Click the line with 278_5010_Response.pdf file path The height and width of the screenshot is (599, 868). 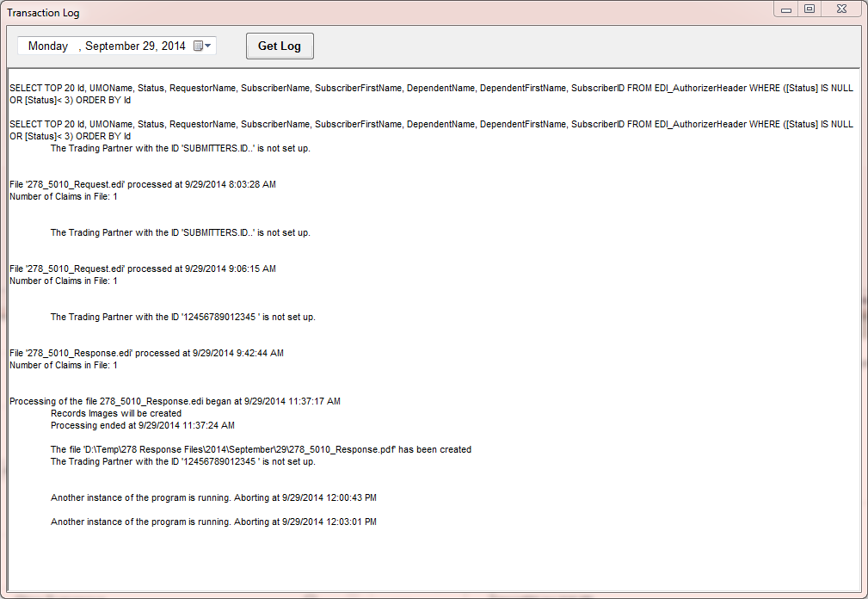pyautogui.click(x=261, y=449)
